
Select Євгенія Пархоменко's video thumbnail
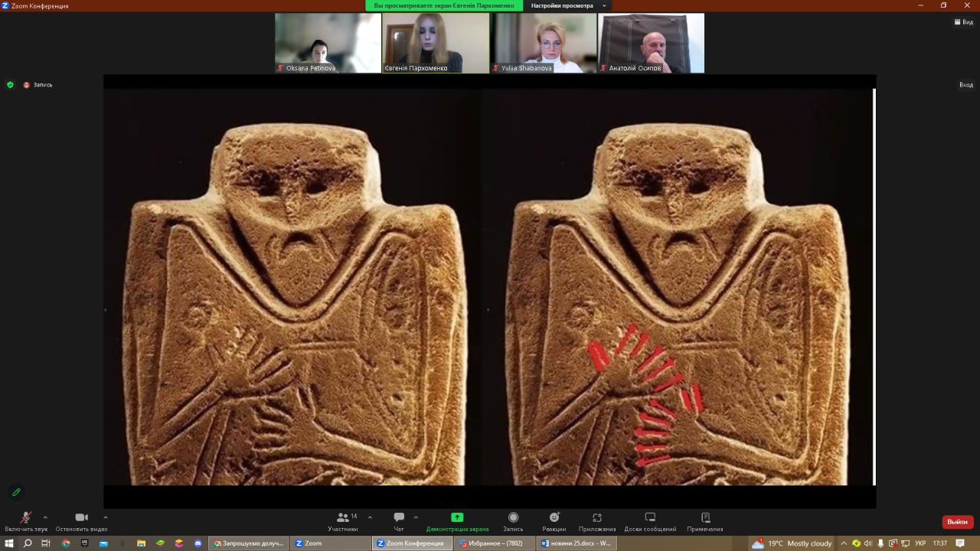[x=436, y=43]
